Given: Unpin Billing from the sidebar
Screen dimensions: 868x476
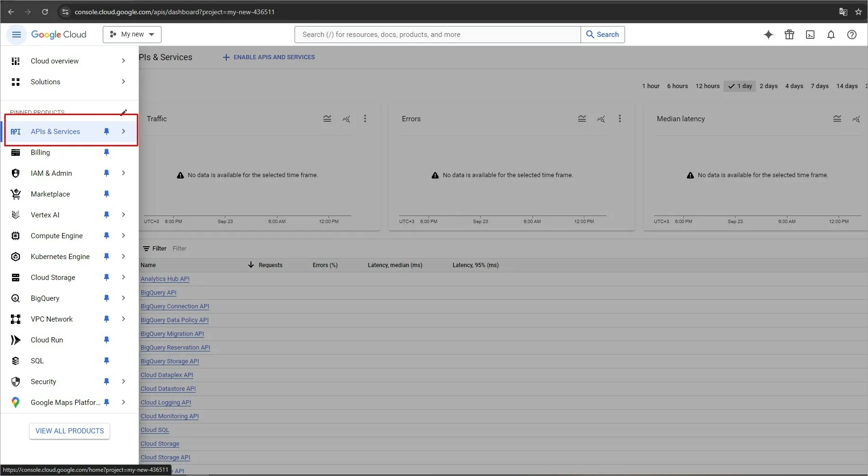Looking at the screenshot, I should (106, 152).
